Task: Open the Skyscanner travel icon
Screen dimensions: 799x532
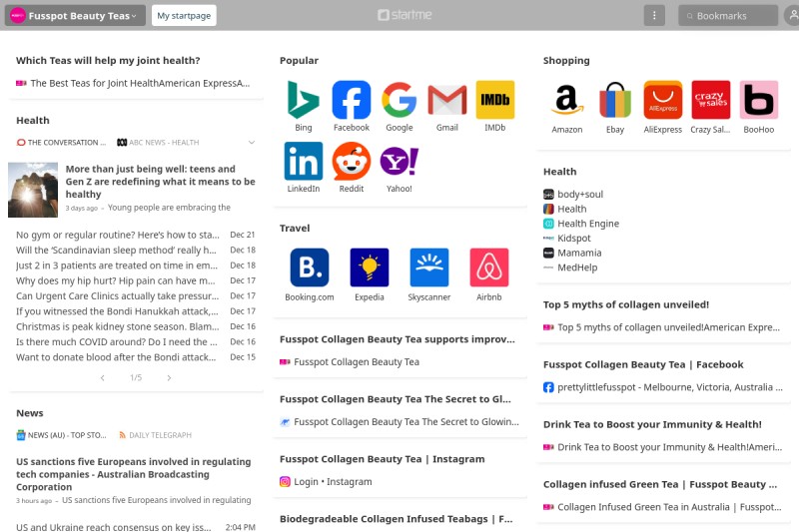Action: click(x=429, y=267)
